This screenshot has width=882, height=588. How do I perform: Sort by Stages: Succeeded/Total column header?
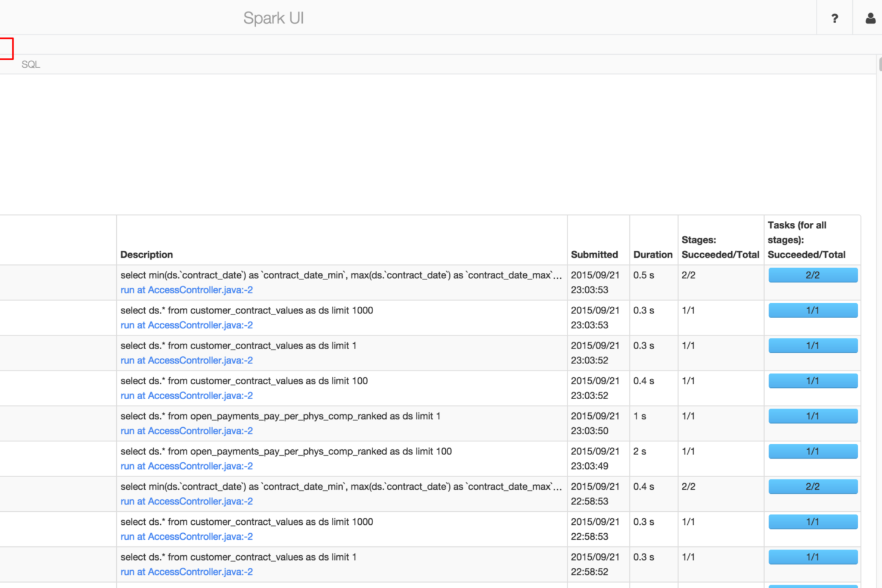tap(720, 247)
